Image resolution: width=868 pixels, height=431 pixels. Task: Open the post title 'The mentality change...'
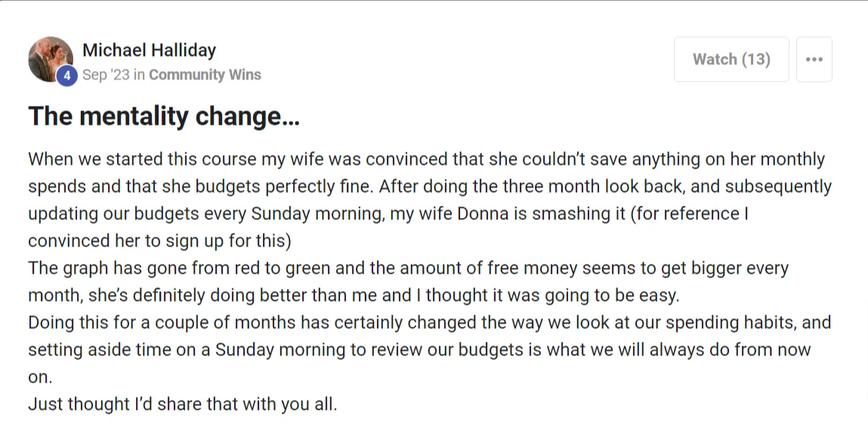[x=164, y=116]
